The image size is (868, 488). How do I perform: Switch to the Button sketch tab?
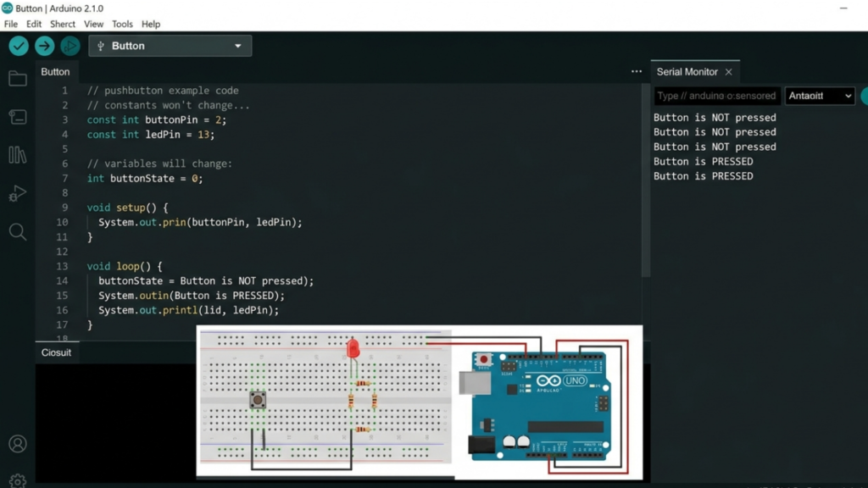point(56,72)
